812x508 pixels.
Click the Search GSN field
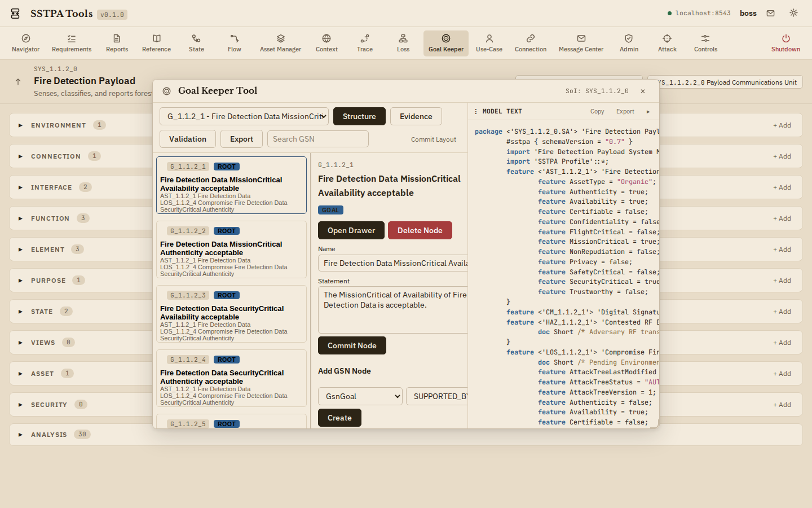click(318, 139)
